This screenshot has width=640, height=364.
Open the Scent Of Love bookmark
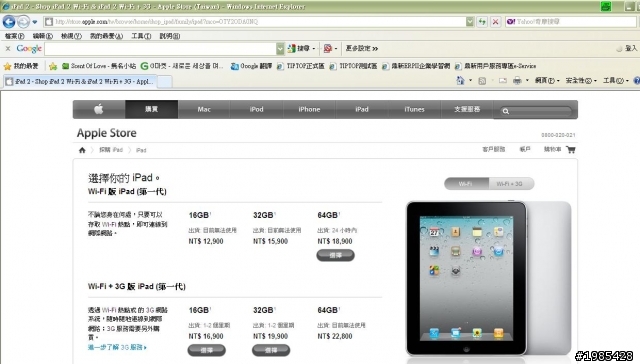[99, 66]
